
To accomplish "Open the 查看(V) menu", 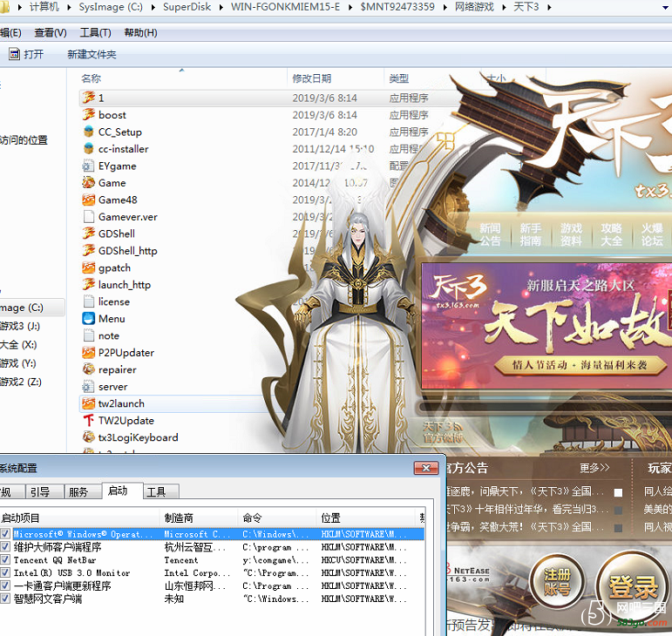I will tap(51, 32).
